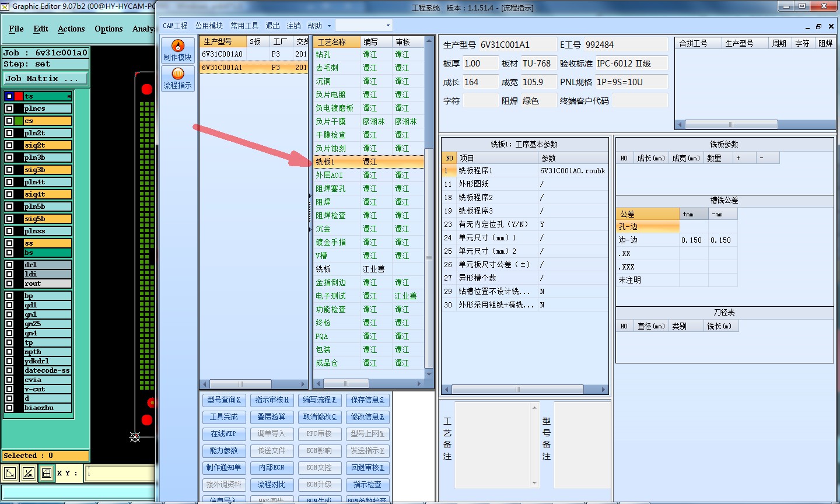Image resolution: width=840 pixels, height=504 pixels.
Task: Select the diagonal arrow zoom icon in Graphic Editor
Action: [x=10, y=473]
